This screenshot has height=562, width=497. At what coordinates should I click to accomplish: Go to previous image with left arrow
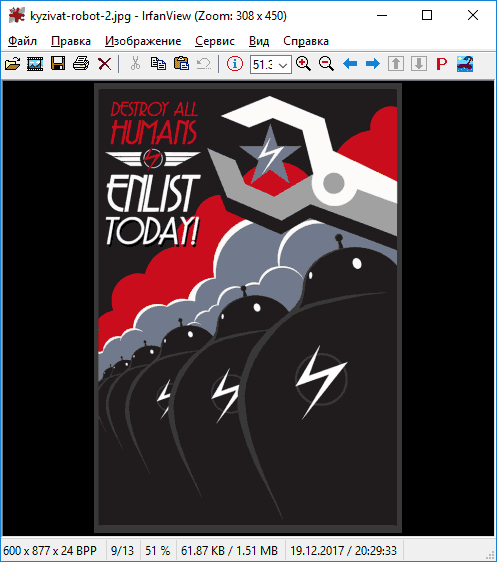(x=350, y=64)
